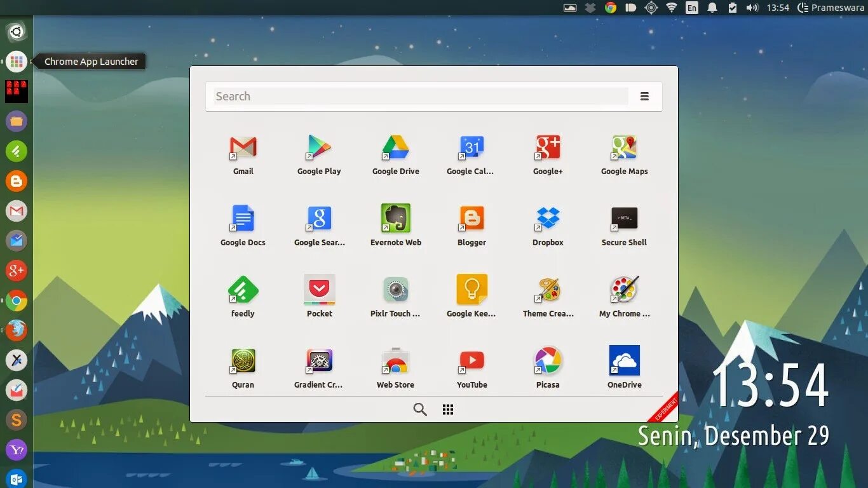Open the Chrome Web Store app
This screenshot has width=868, height=488.
click(395, 362)
